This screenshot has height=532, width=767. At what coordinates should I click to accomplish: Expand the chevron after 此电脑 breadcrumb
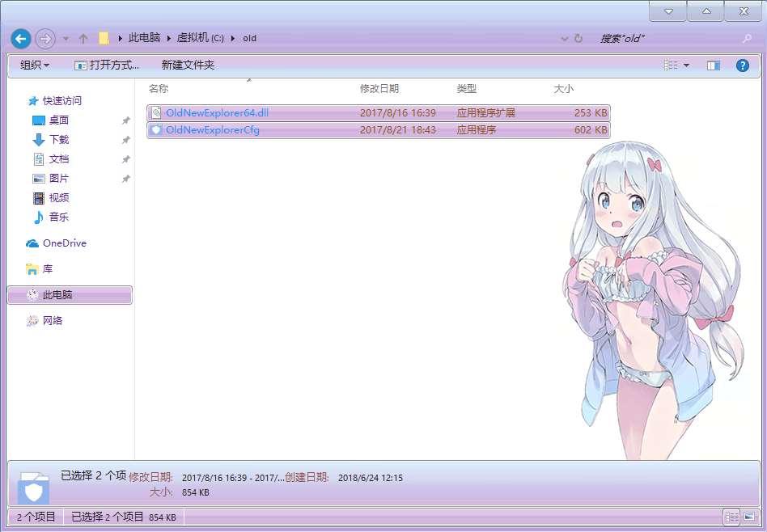click(169, 38)
